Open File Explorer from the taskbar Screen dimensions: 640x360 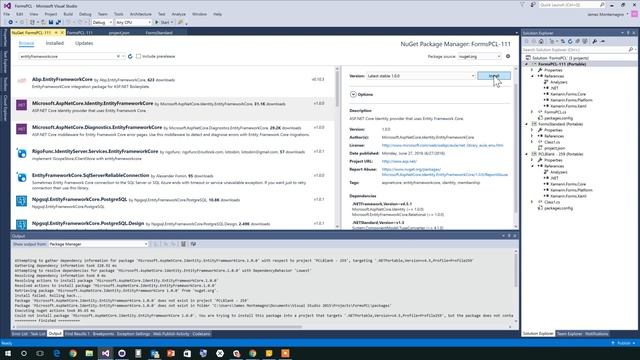tap(89, 353)
